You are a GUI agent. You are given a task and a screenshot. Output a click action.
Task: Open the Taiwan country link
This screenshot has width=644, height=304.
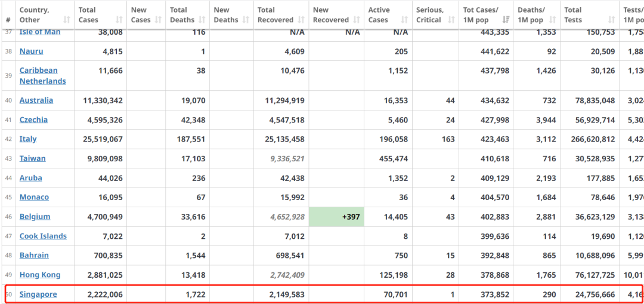[x=32, y=158]
